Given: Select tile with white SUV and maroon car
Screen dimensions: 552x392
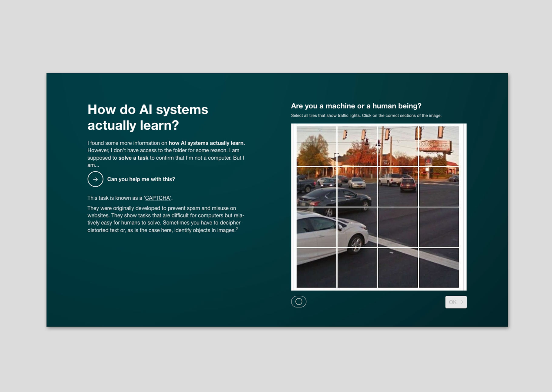Looking at the screenshot, I should pyautogui.click(x=398, y=187).
